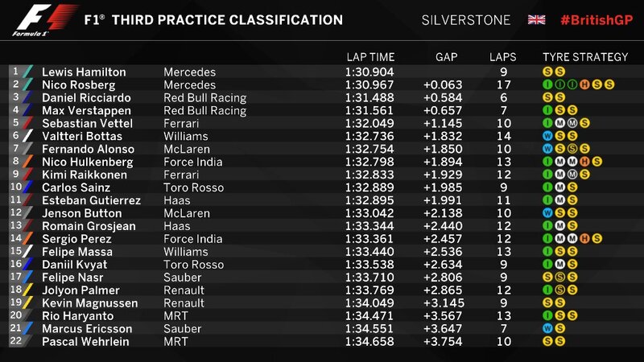Click the Mercedes team colour stripe beside Hamilton
Screen dimensions: 644x362
pos(29,72)
